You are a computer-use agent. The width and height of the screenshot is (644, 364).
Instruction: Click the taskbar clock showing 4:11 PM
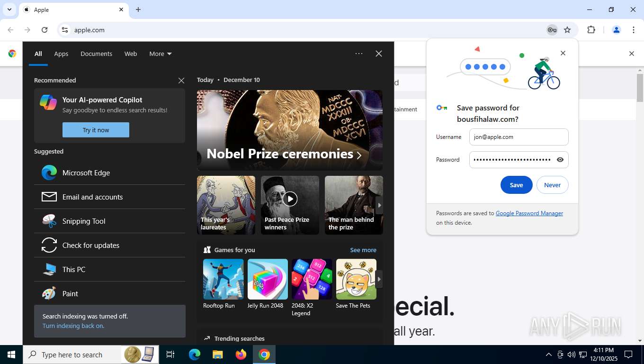pos(603,355)
